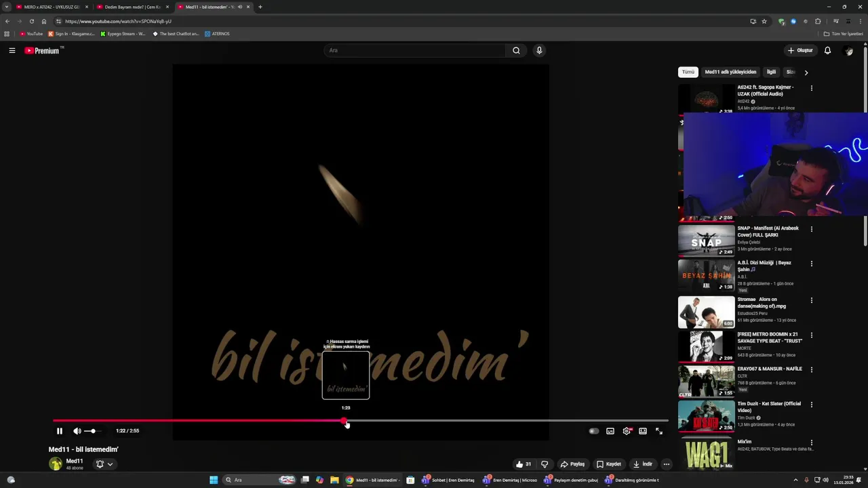
Task: Open options for 'SNAP - Manifest' video
Action: tap(811, 229)
